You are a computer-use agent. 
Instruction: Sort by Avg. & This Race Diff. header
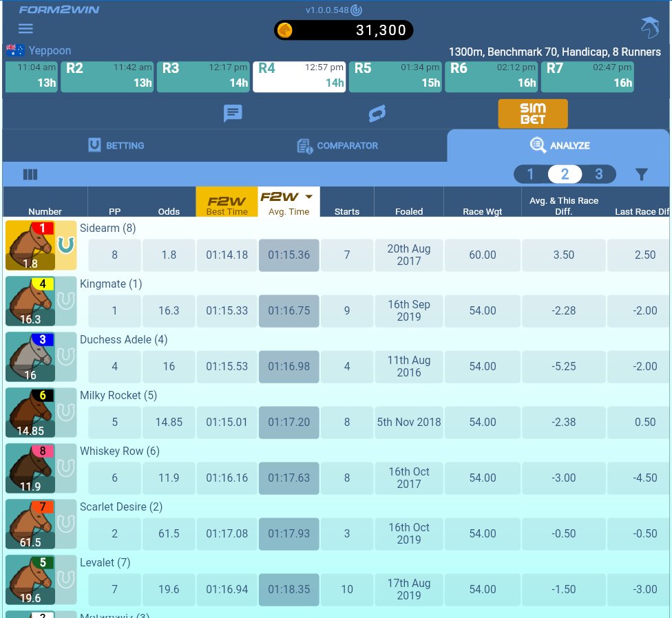tap(564, 206)
